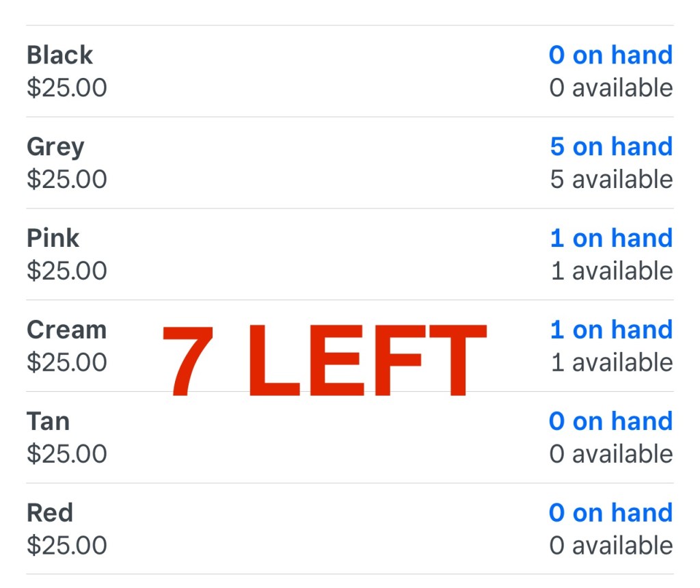Screen dimensions: 700x588
Task: Choose the Cream variant name
Action: tap(66, 330)
